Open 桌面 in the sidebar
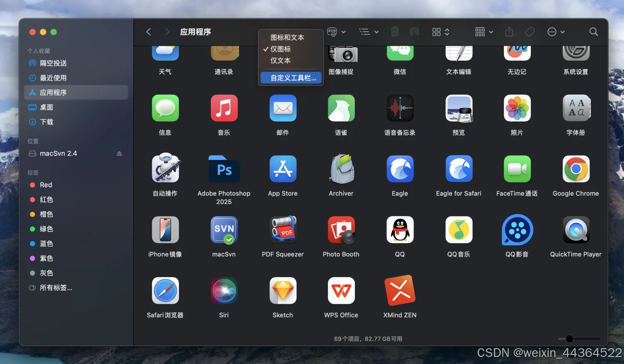Viewport: 624px width, 364px height. pos(76,107)
